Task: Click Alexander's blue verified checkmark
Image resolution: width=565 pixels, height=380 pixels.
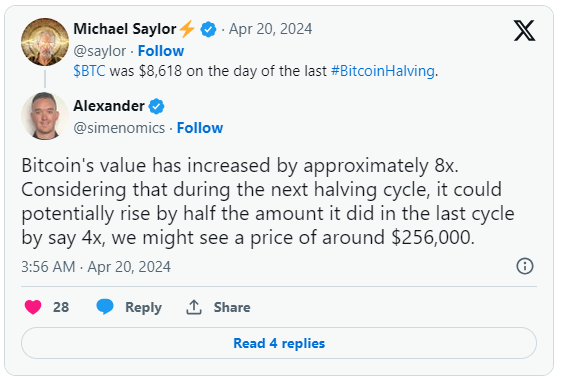Action: (156, 106)
